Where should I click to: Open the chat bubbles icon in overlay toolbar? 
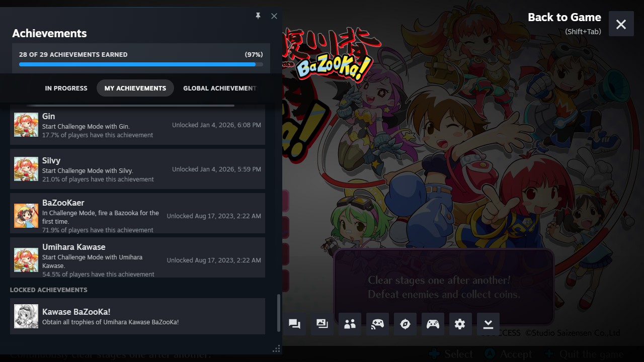[x=294, y=324]
